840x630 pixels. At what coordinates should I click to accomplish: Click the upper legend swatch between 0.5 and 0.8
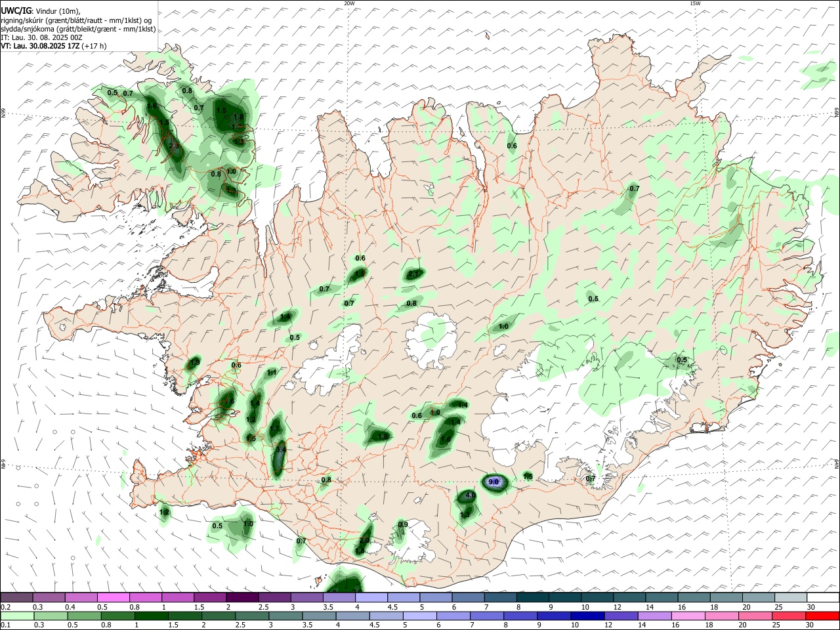pyautogui.click(x=113, y=597)
